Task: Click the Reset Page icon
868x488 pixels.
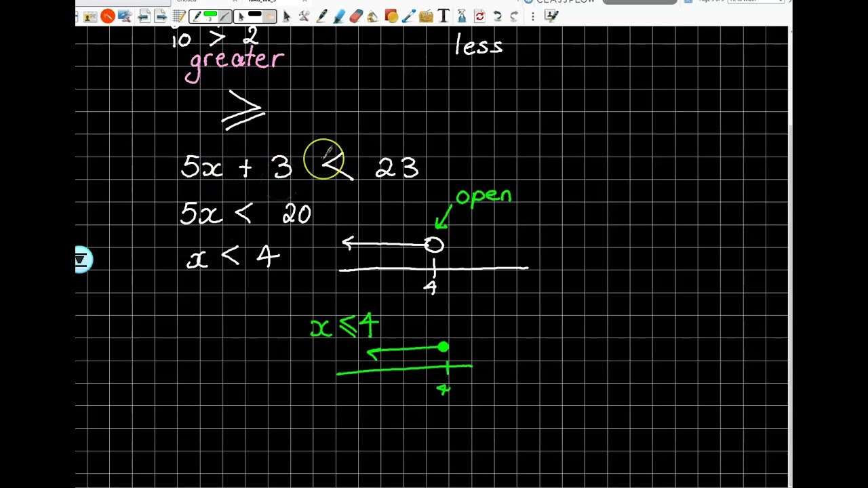Action: tap(479, 16)
